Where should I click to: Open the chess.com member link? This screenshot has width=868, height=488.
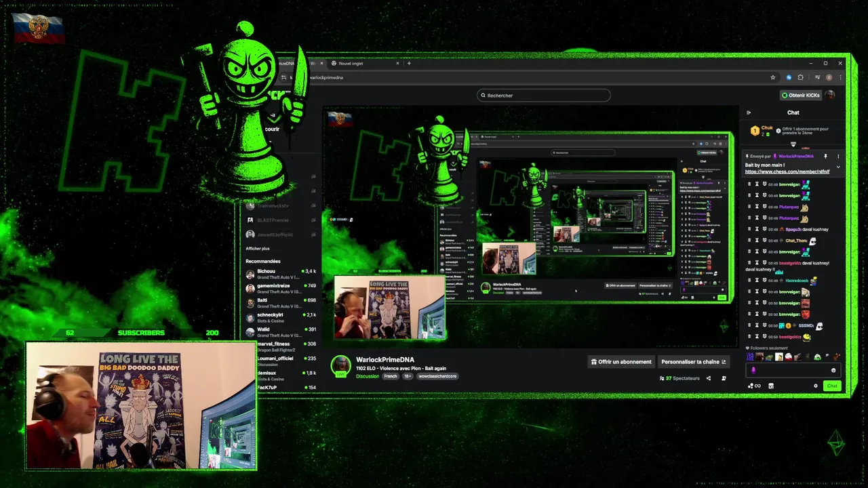pyautogui.click(x=787, y=171)
